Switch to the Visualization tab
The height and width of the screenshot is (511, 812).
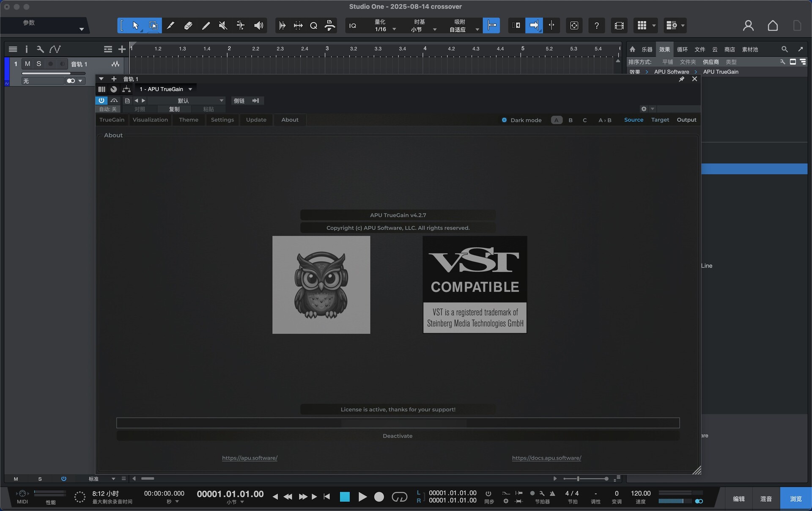[150, 120]
